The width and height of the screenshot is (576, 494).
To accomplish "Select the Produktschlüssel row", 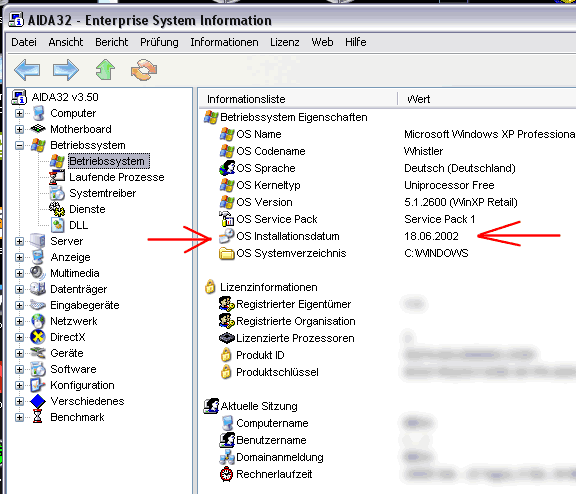I will point(277,372).
